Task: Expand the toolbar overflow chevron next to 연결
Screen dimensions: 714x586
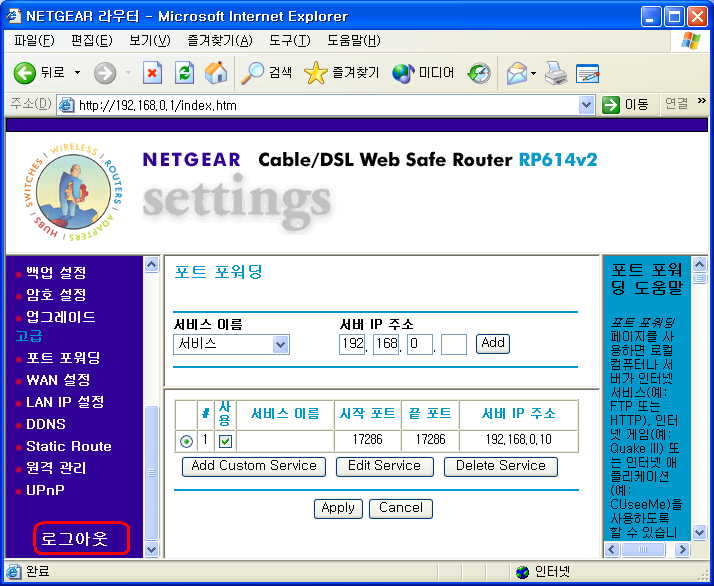Action: click(x=702, y=101)
